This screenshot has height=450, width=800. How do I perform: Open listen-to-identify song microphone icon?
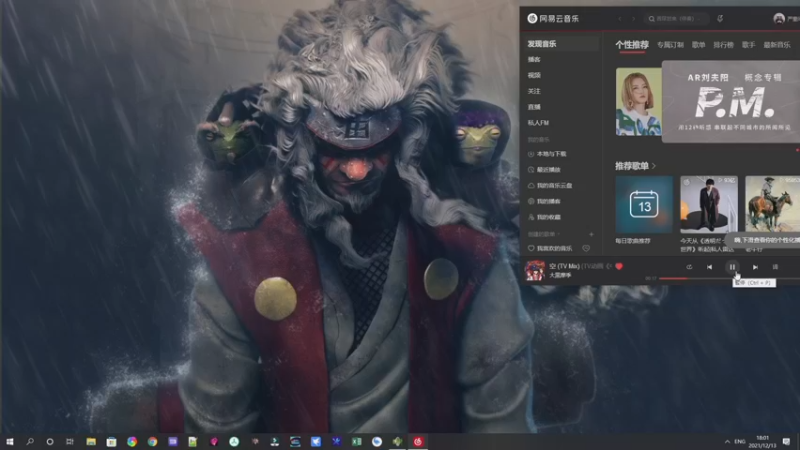pyautogui.click(x=720, y=19)
